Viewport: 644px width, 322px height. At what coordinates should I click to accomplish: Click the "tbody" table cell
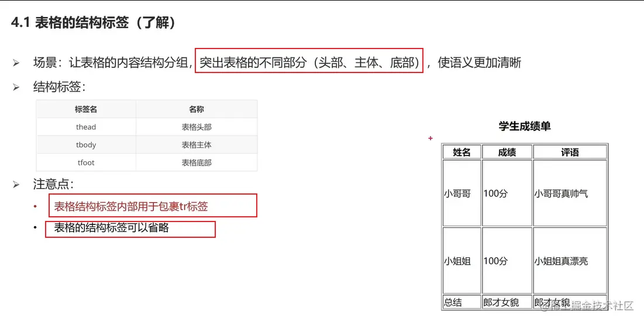(x=86, y=145)
